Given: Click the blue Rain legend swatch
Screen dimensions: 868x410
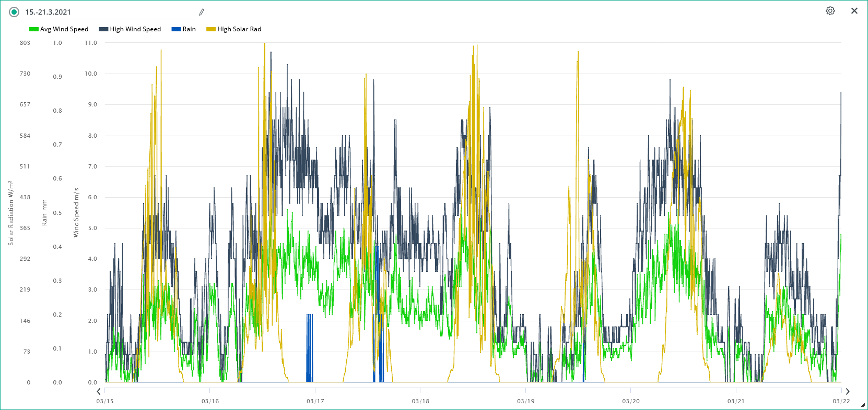Looking at the screenshot, I should [176, 29].
